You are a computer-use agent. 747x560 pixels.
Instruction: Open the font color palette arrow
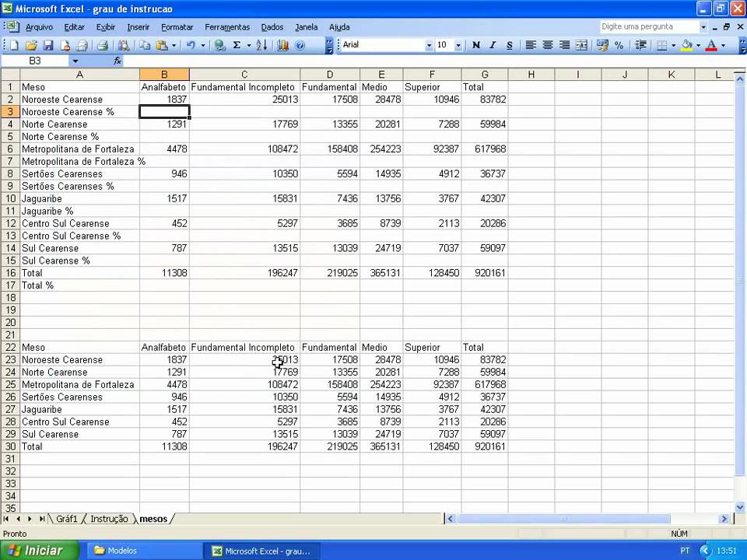tap(723, 45)
